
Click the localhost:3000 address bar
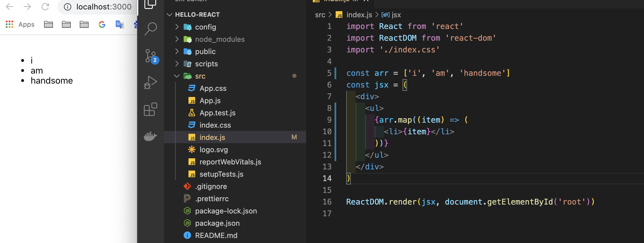click(104, 7)
